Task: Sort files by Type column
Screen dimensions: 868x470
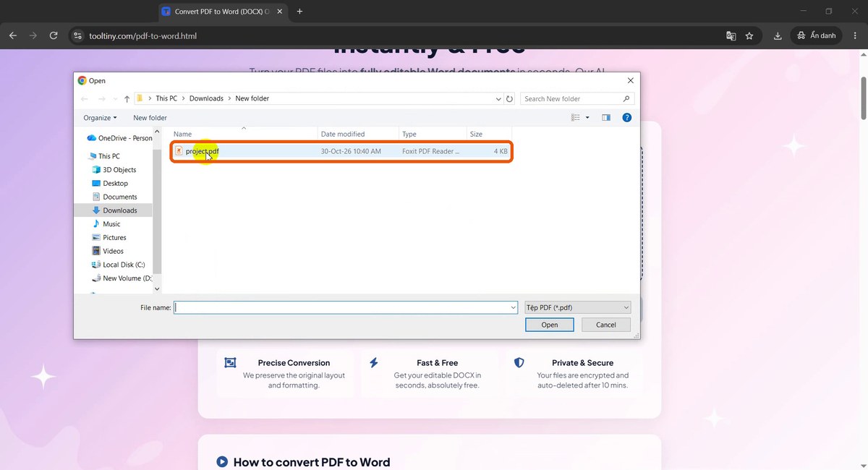Action: click(x=432, y=134)
